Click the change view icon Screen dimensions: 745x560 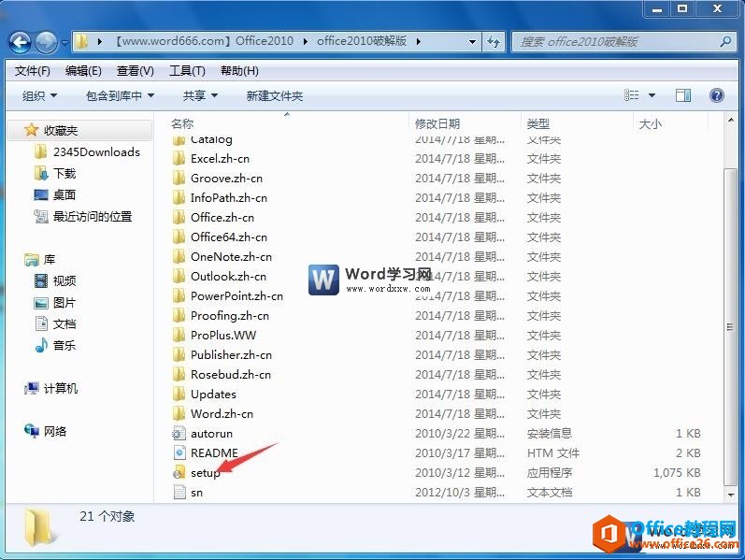(632, 95)
